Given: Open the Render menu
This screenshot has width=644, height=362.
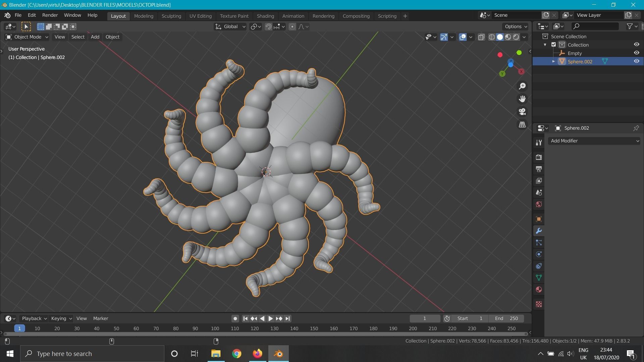Looking at the screenshot, I should pyautogui.click(x=50, y=15).
